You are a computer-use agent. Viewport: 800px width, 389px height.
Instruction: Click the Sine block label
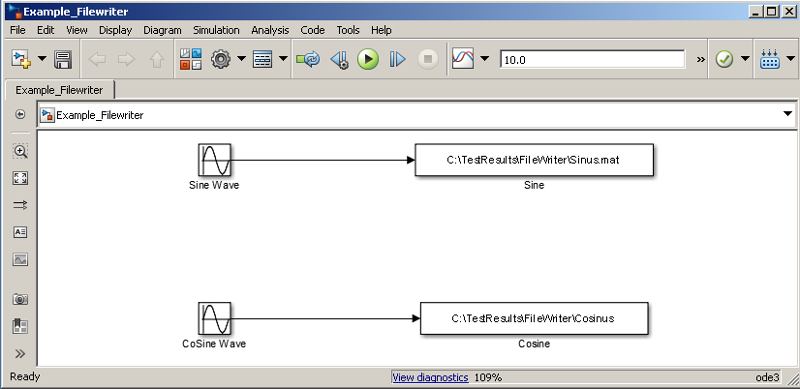coord(534,185)
